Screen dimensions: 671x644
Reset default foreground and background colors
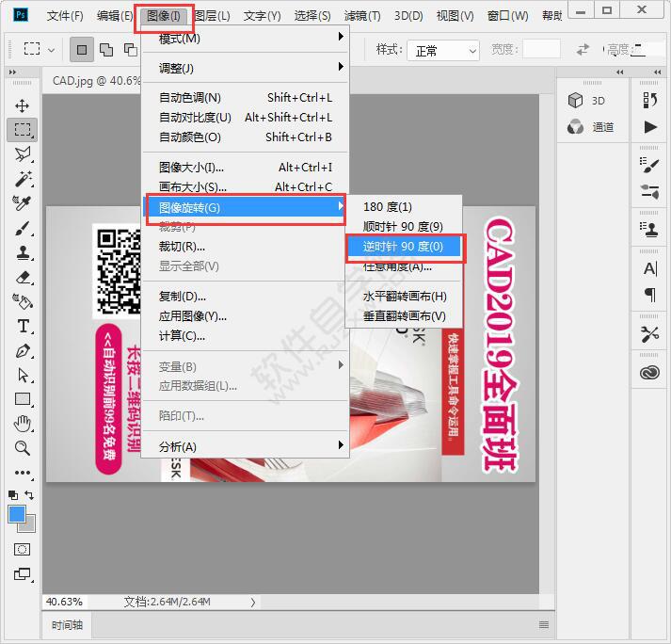pos(13,495)
